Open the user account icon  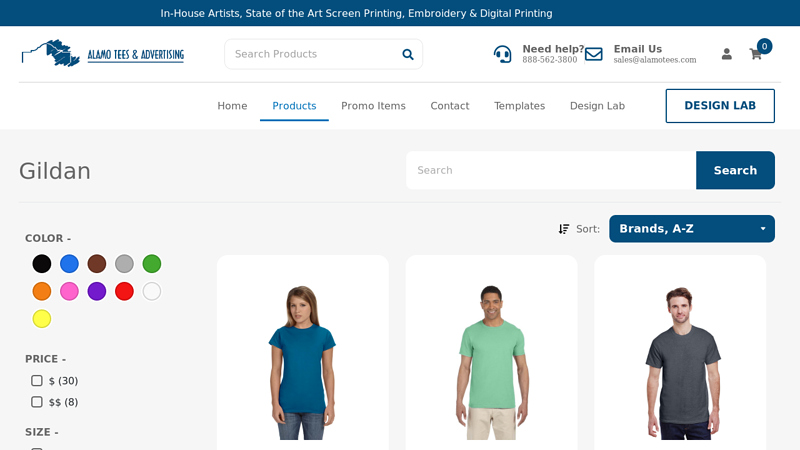pos(727,54)
